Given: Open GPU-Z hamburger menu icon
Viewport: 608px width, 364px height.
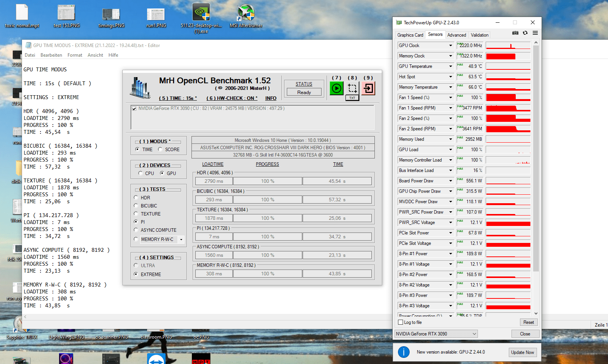Looking at the screenshot, I should (535, 33).
